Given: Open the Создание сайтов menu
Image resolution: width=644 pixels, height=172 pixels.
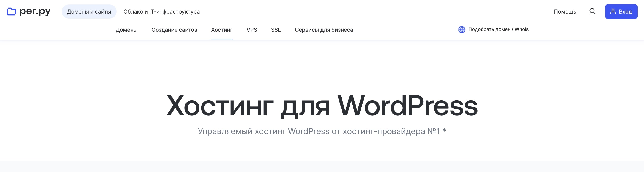Looking at the screenshot, I should [x=174, y=30].
